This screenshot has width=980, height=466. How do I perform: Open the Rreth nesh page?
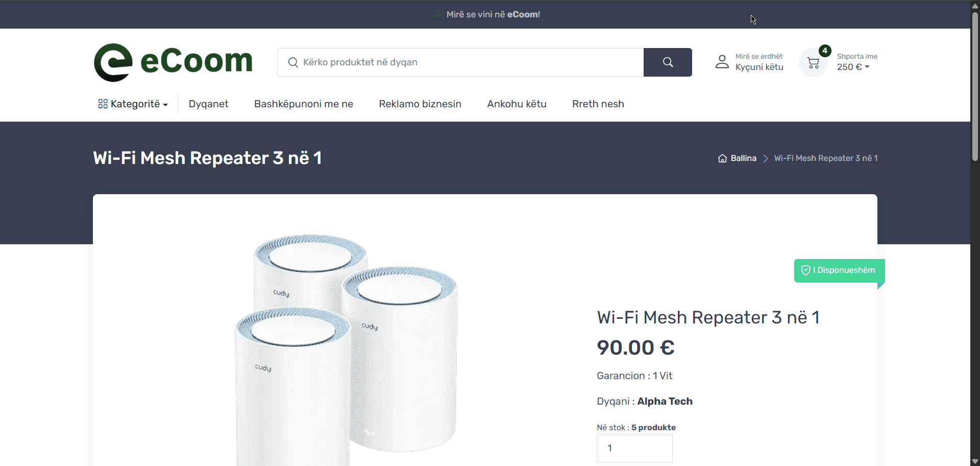598,104
